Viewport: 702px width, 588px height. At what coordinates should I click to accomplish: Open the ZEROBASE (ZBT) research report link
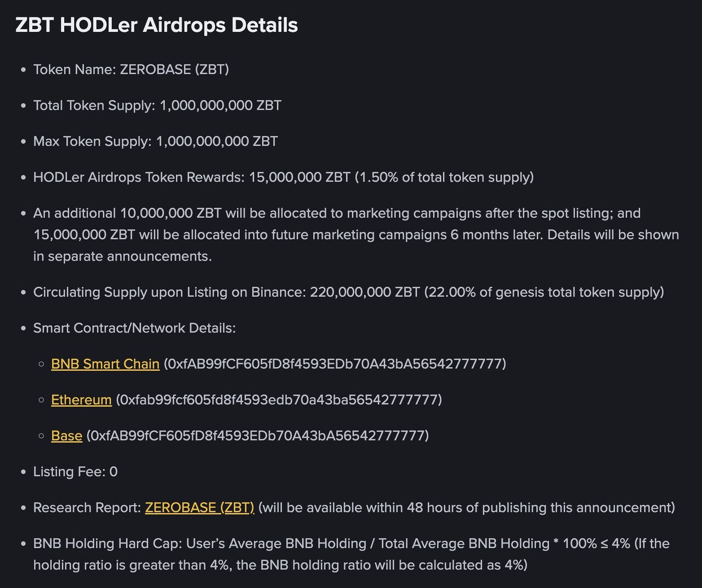tap(200, 508)
